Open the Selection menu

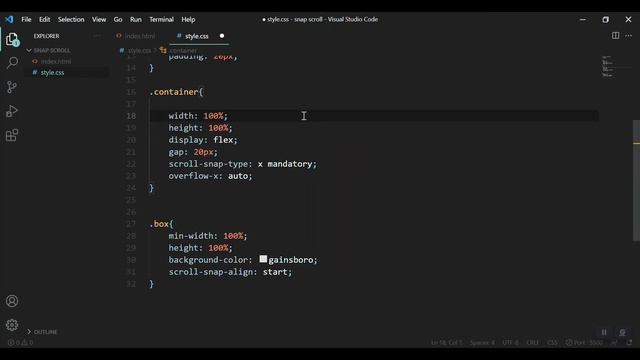click(x=71, y=19)
